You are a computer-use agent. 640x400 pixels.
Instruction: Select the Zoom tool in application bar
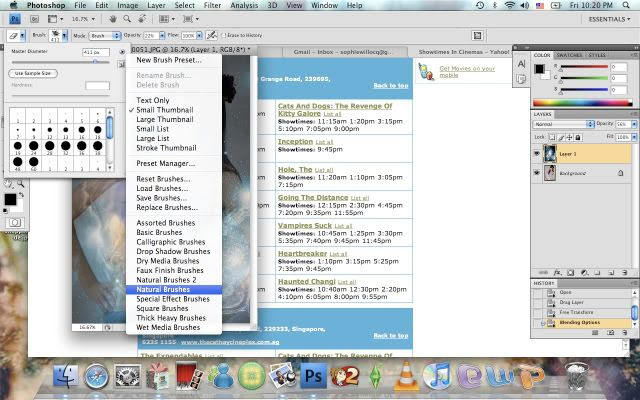127,19
